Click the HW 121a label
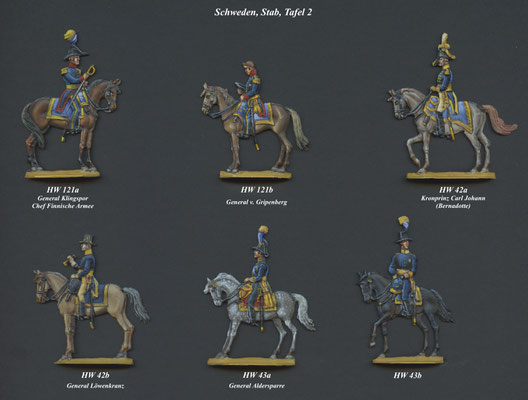This screenshot has height=400, width=528. point(63,190)
